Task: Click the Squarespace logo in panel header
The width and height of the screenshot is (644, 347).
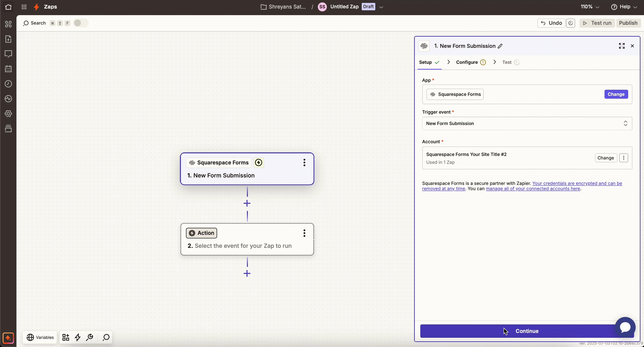Action: [424, 46]
